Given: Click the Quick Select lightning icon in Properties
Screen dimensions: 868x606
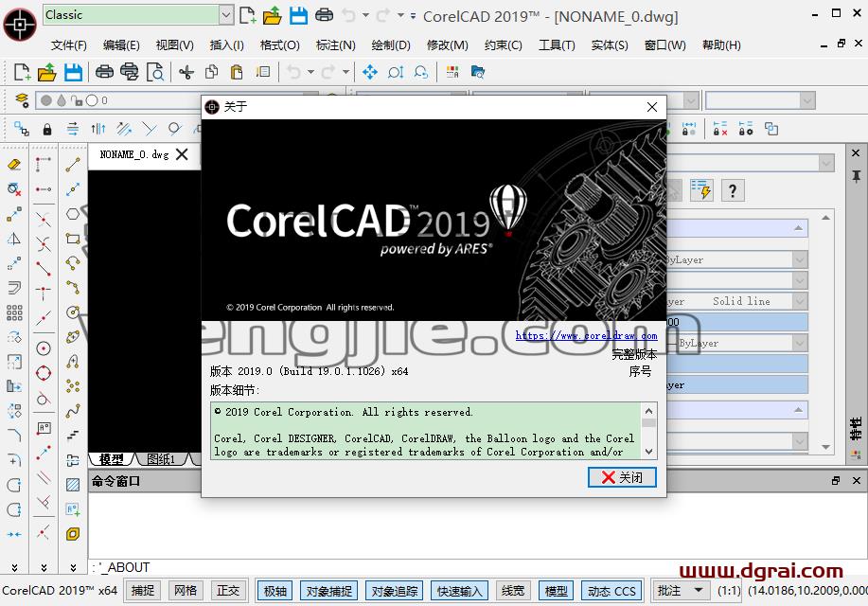Looking at the screenshot, I should (701, 190).
